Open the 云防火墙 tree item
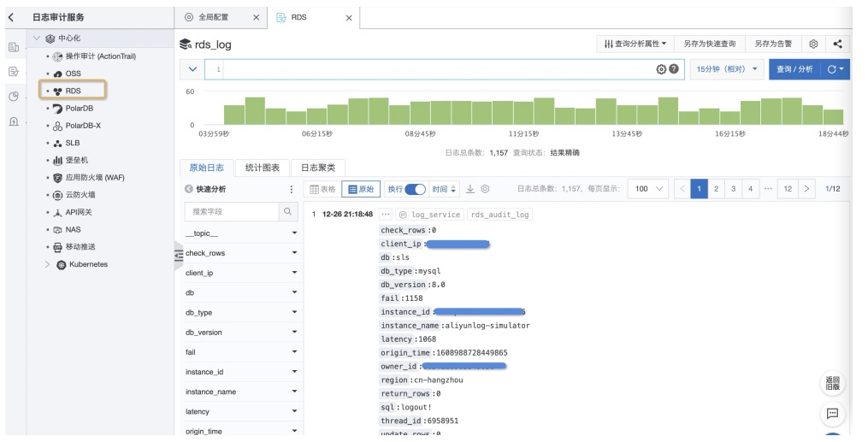 80,195
